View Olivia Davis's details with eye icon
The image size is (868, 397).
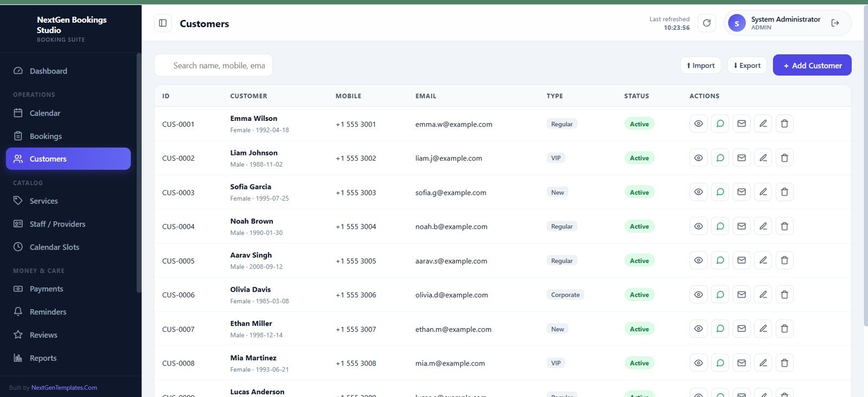pos(699,294)
